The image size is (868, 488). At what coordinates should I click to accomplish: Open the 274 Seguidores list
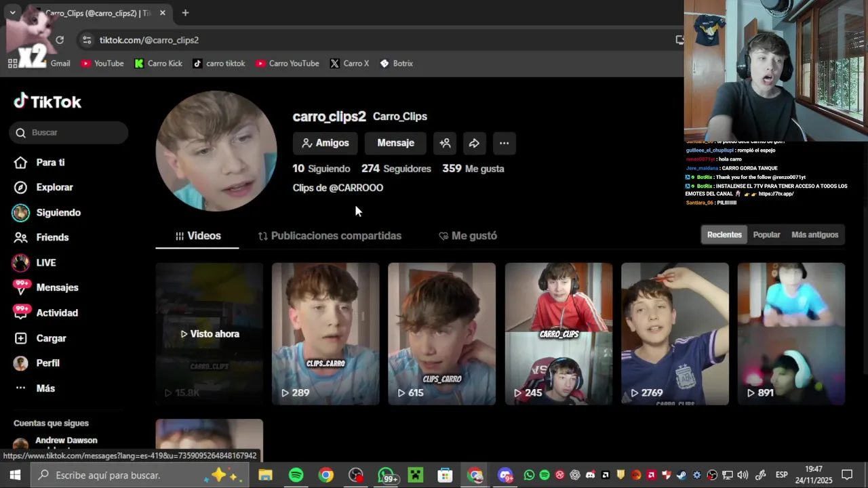(x=396, y=168)
